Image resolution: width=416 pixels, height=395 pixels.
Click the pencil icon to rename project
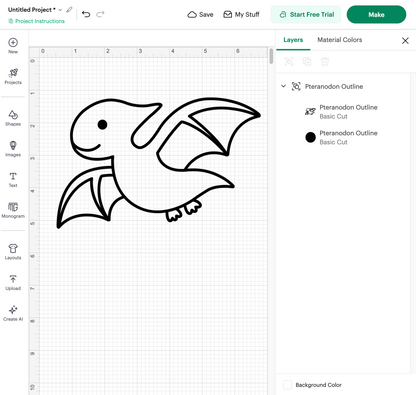[69, 10]
